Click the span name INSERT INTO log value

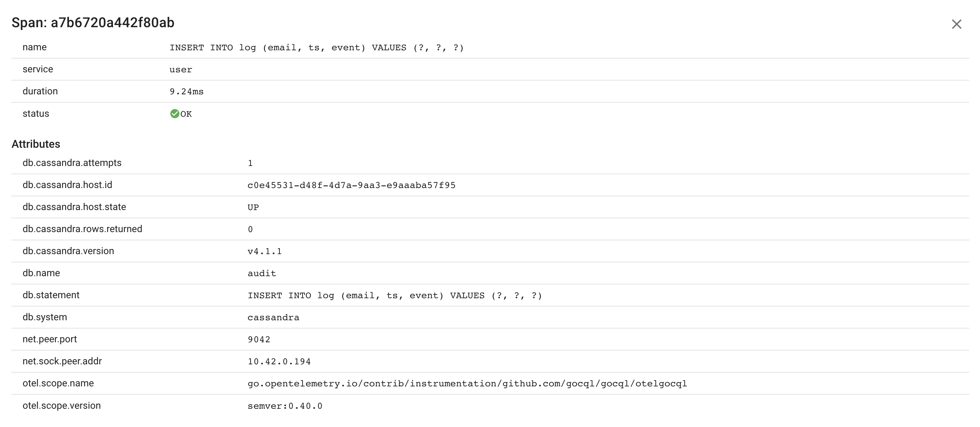pos(317,48)
